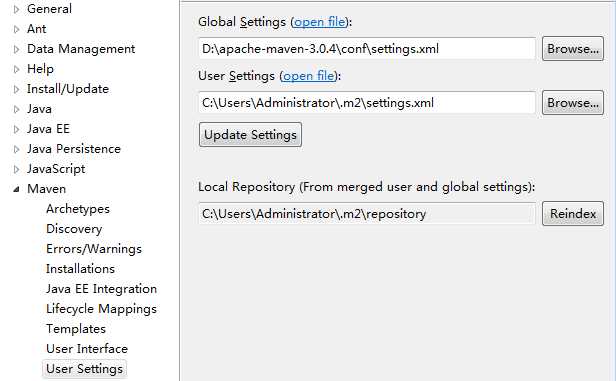Screen dimensions: 616x381
Task: Select Install/Update preferences category
Action: (x=68, y=89)
